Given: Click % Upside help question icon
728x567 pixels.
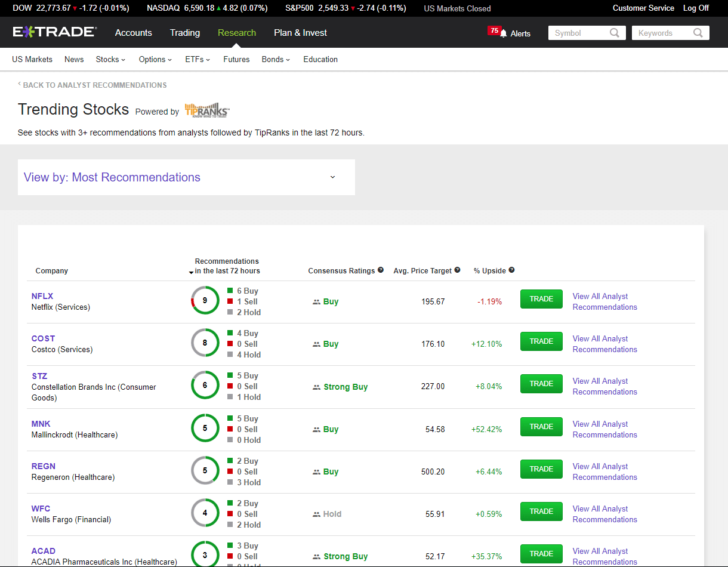Looking at the screenshot, I should click(511, 270).
